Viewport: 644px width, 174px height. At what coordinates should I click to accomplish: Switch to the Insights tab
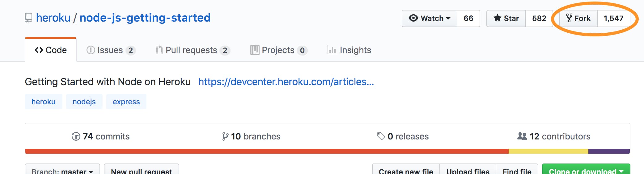pyautogui.click(x=349, y=50)
